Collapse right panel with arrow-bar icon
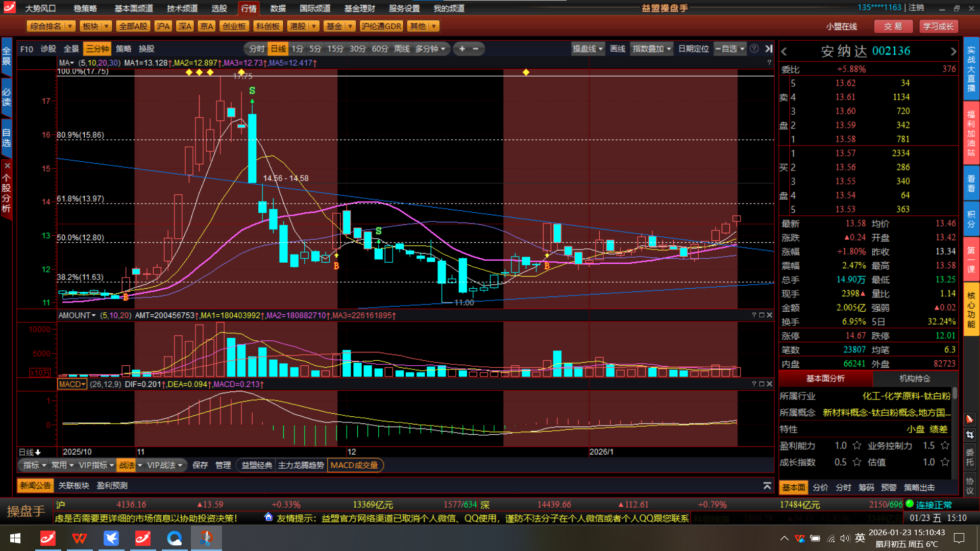Screen dimensions: 980x551 (x=769, y=48)
